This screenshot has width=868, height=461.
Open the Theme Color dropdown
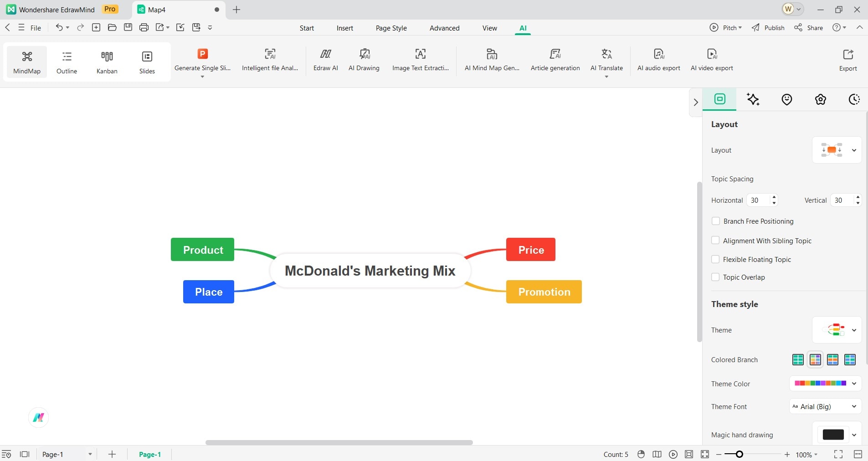(x=854, y=384)
